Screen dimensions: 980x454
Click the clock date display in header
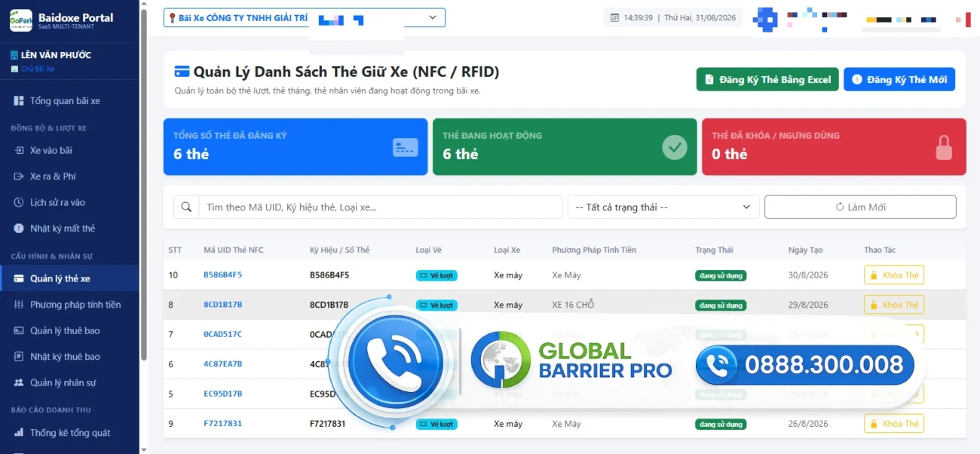(x=672, y=17)
